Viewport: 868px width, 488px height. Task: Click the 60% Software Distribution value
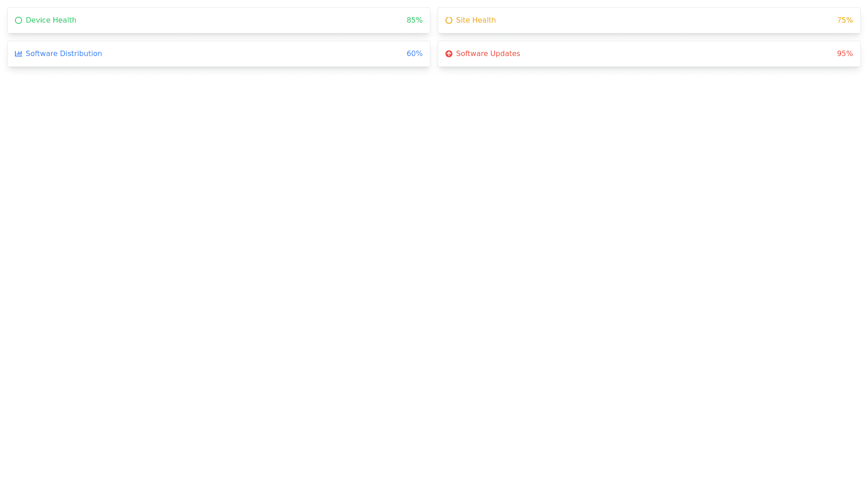pyautogui.click(x=414, y=54)
